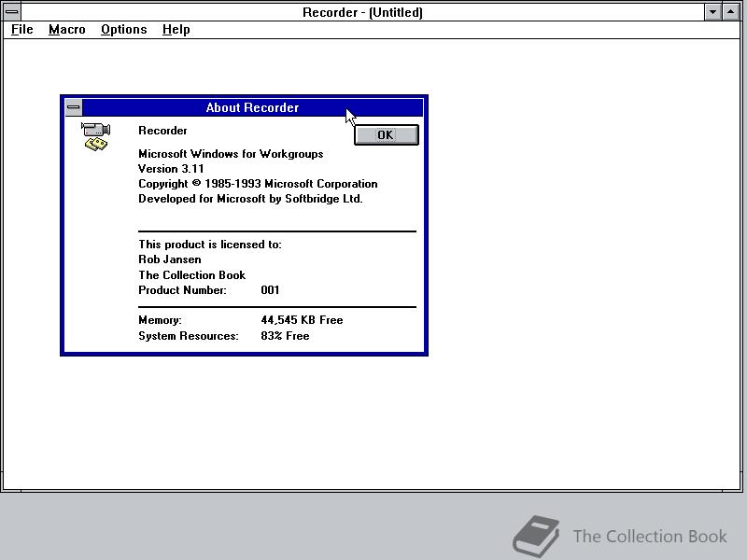Click "Microsoft Windows for Workgroups" text
The height and width of the screenshot is (560, 747).
(x=231, y=154)
